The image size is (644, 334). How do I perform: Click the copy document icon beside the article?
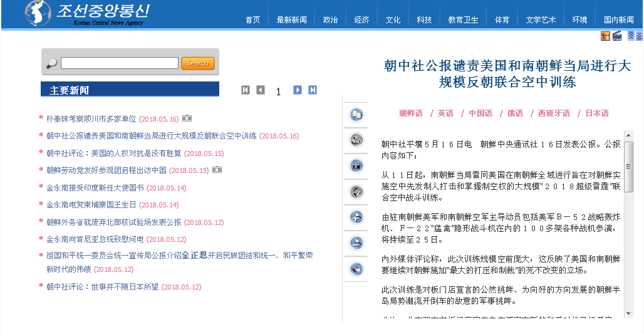356,114
